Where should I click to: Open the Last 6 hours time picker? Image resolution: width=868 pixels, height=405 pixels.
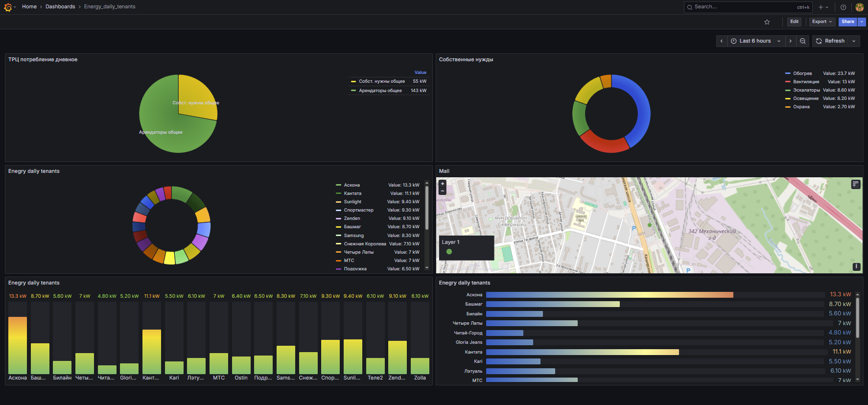pyautogui.click(x=755, y=41)
